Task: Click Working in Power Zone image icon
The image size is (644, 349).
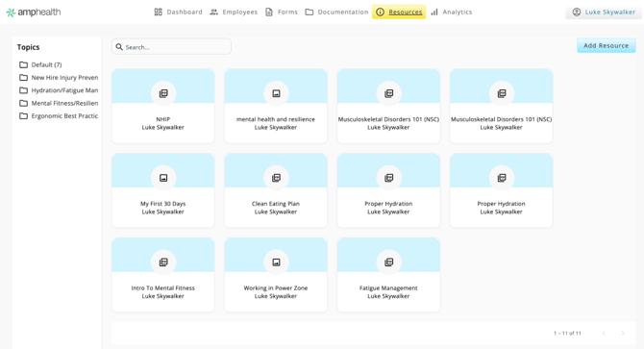Action: coord(276,262)
